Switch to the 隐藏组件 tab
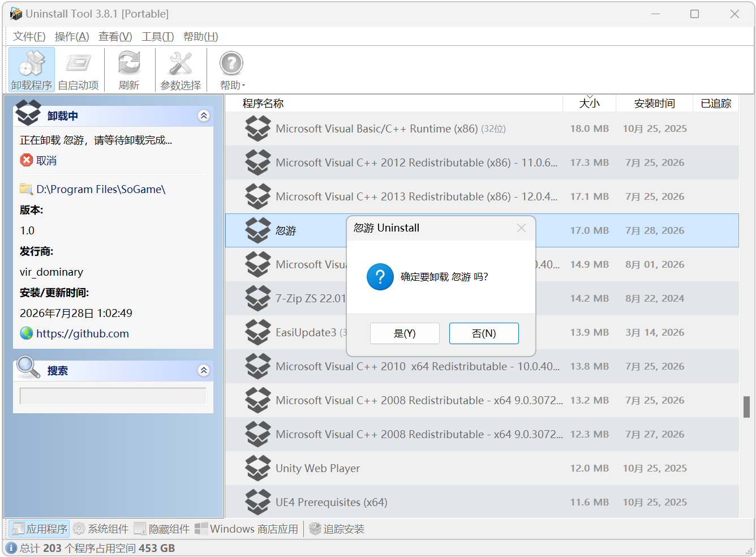The height and width of the screenshot is (557, 756). pos(162,529)
